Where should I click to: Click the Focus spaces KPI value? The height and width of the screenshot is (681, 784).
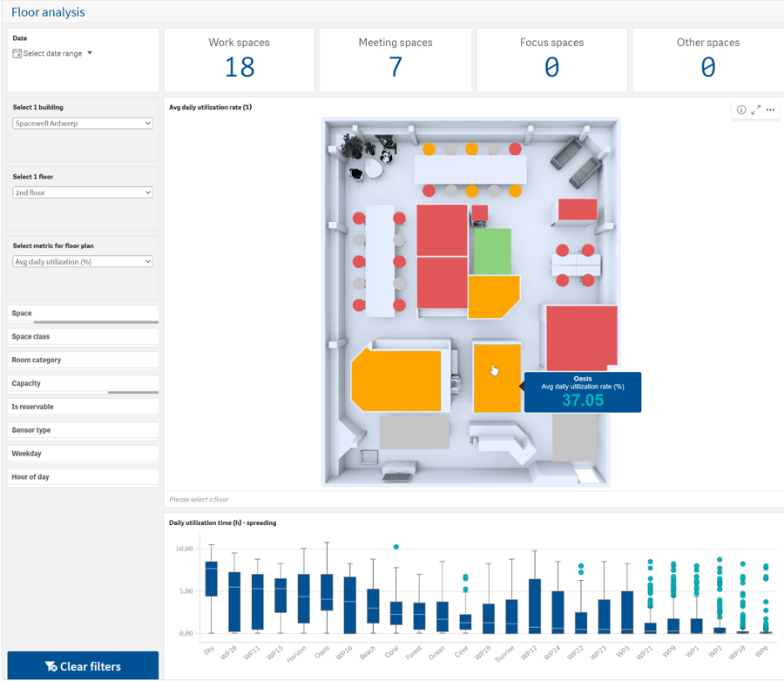point(552,67)
